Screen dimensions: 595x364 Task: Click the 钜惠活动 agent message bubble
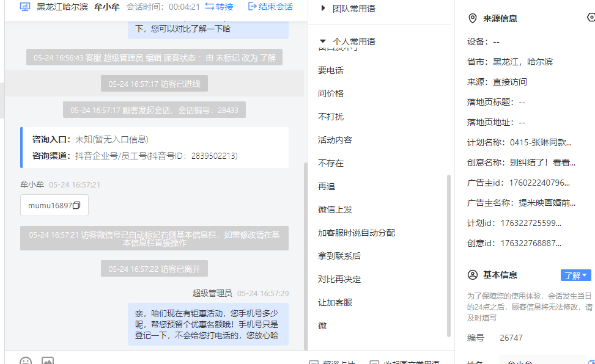[x=208, y=324]
